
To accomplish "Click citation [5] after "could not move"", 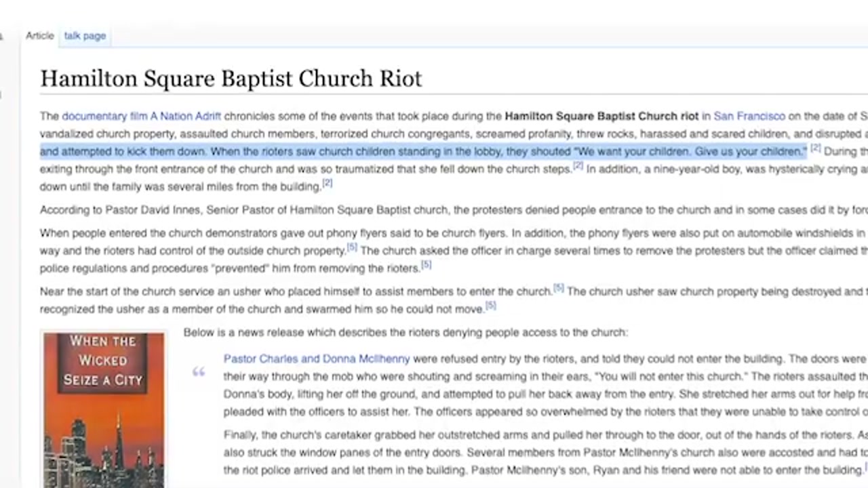I will (x=490, y=306).
